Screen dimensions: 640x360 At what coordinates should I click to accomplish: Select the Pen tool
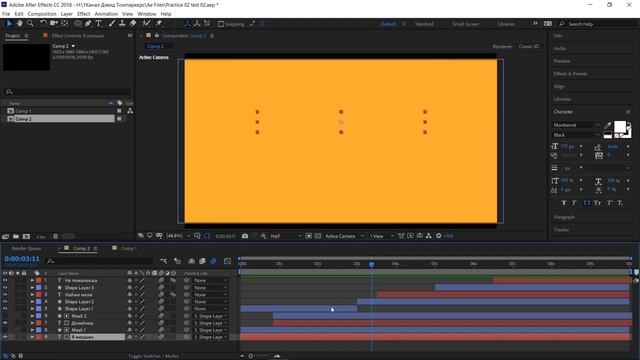[x=88, y=24]
